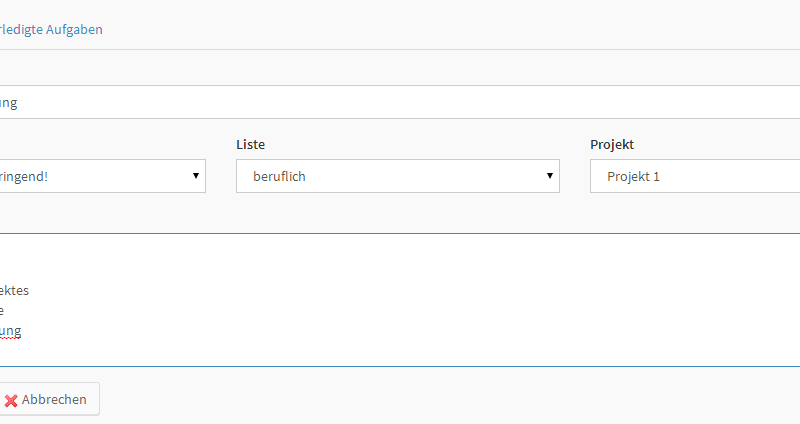Click the arrow on the Liste dropdown
The height and width of the screenshot is (424, 800).
point(549,176)
